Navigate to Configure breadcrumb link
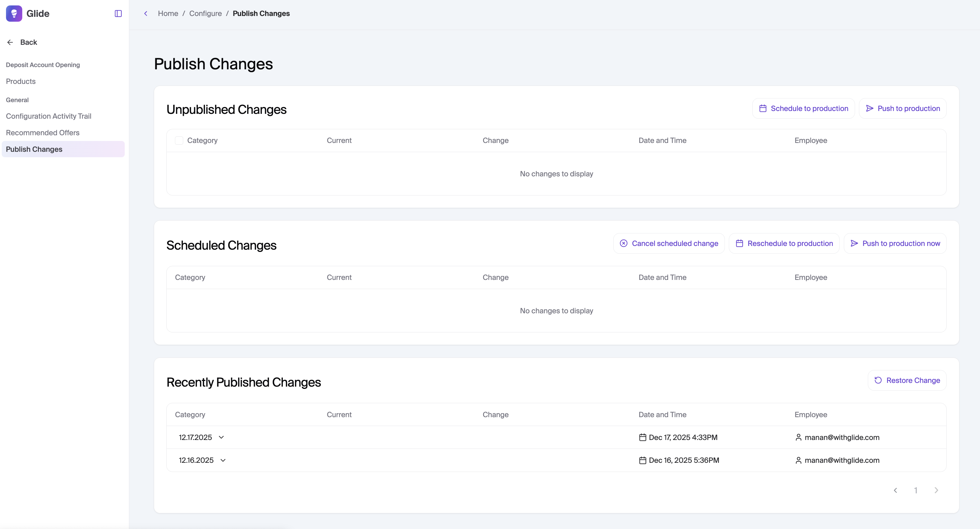The width and height of the screenshot is (980, 529). (205, 14)
